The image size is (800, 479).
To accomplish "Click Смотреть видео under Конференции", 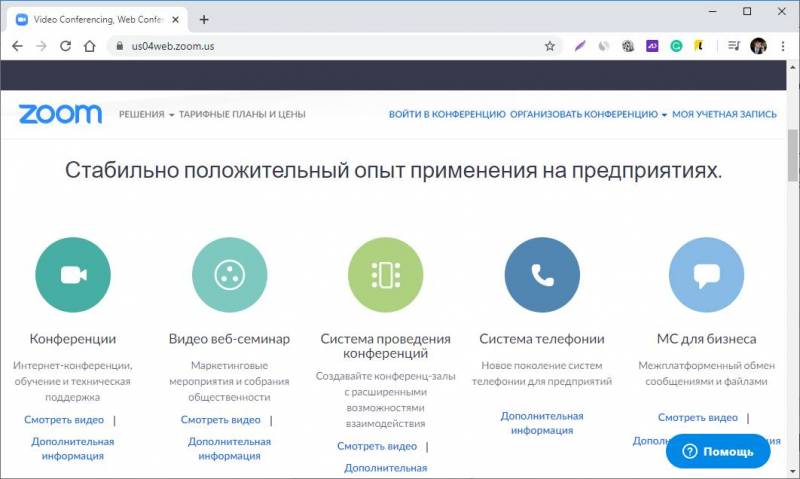I will coord(64,420).
